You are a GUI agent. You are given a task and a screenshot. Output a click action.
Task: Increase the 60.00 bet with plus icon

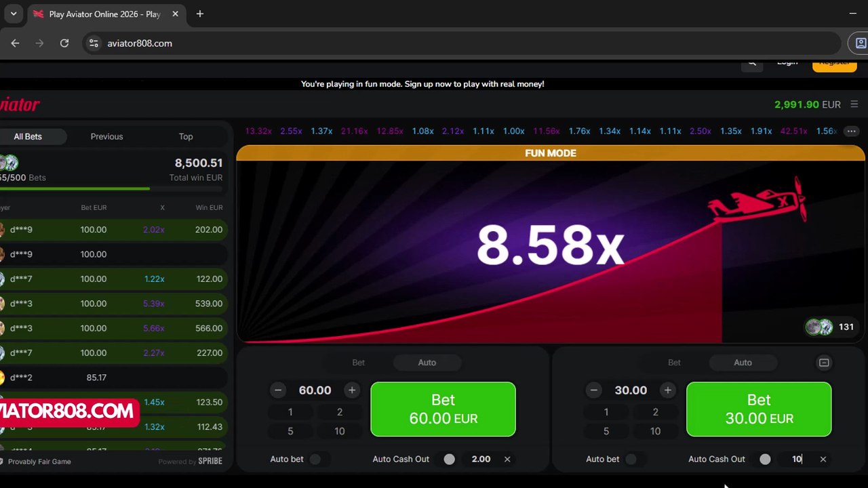point(352,390)
